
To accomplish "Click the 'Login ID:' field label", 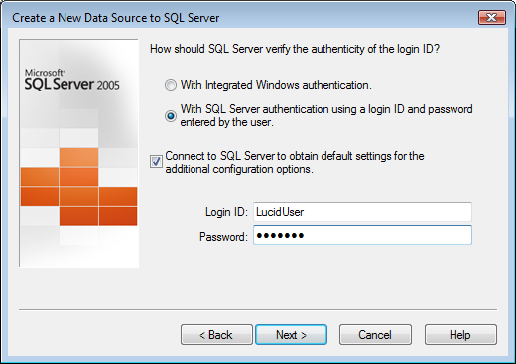I will (226, 212).
